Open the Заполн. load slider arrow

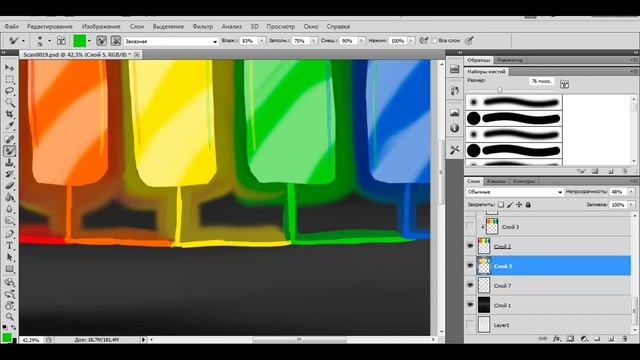click(x=313, y=41)
